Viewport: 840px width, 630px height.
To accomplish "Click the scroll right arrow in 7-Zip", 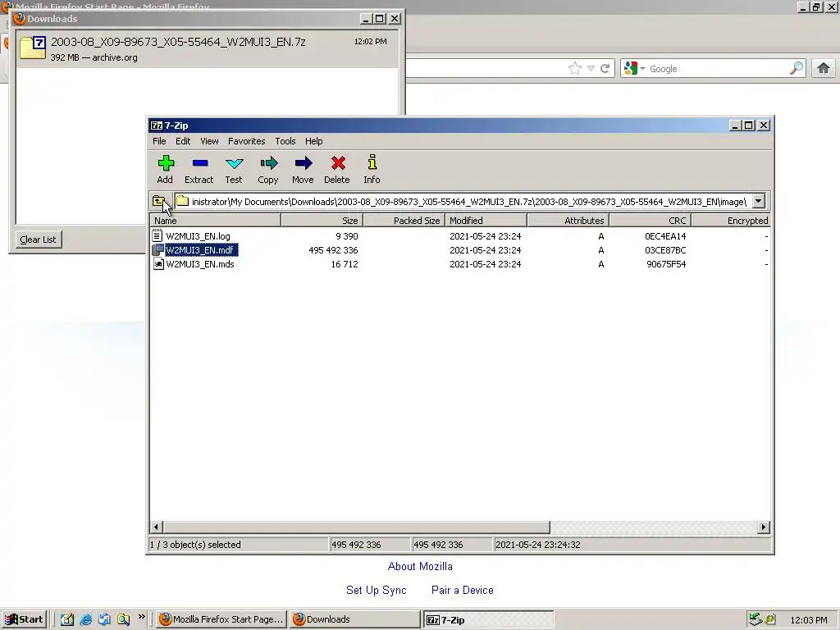I will coord(764,527).
